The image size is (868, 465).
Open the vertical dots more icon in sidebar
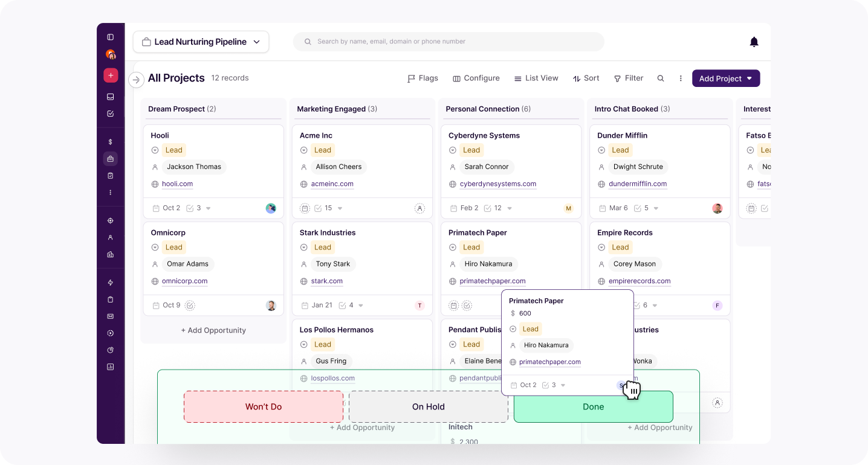coord(110,193)
